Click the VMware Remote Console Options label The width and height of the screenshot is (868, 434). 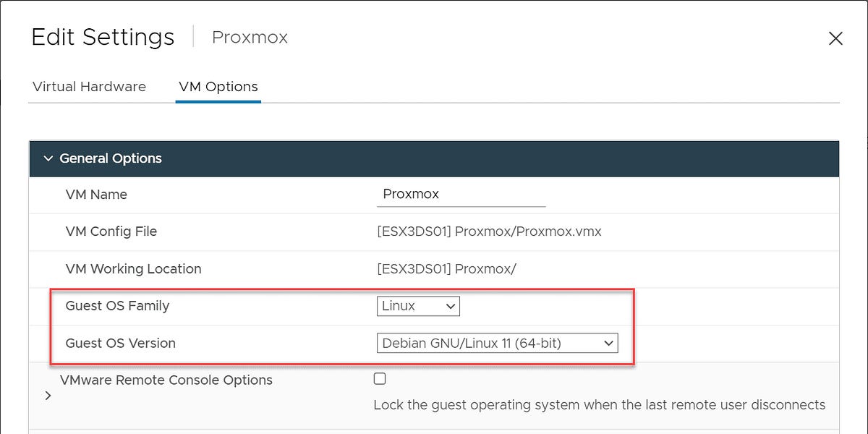166,380
